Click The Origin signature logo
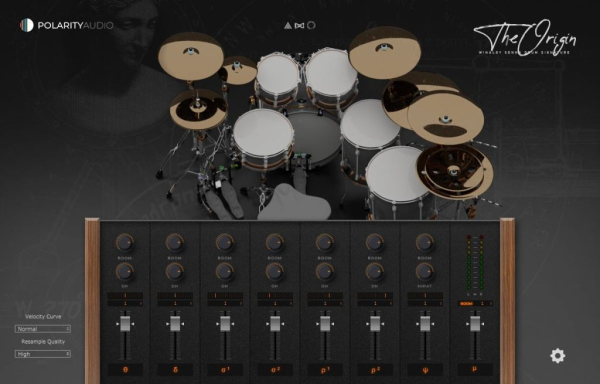This screenshot has width=600, height=384. click(525, 39)
